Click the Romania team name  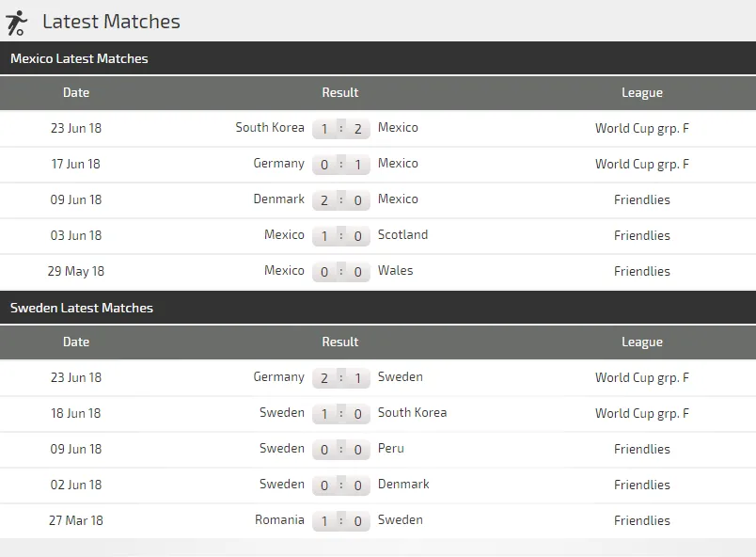279,520
